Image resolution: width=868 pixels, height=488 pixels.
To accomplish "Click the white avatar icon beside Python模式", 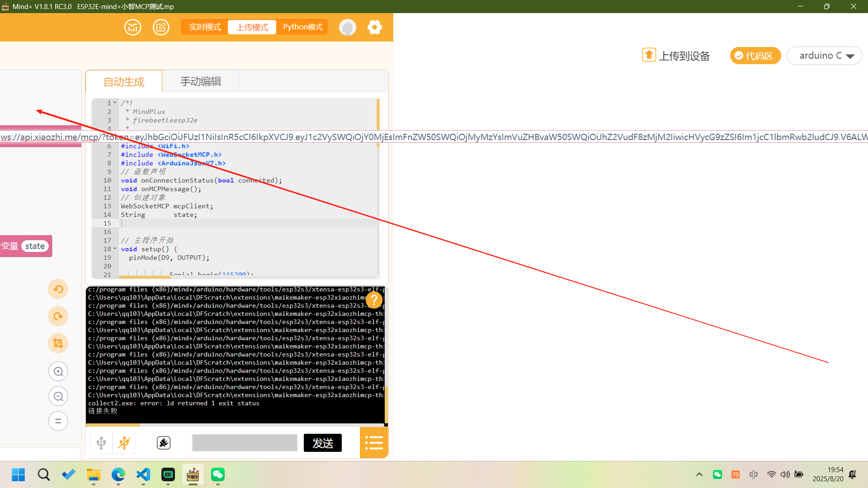I will (347, 27).
